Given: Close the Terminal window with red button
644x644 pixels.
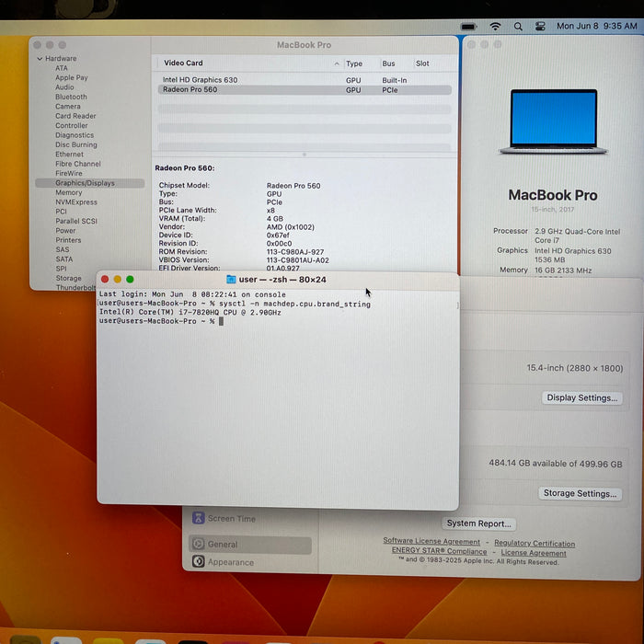Looking at the screenshot, I should click(105, 280).
